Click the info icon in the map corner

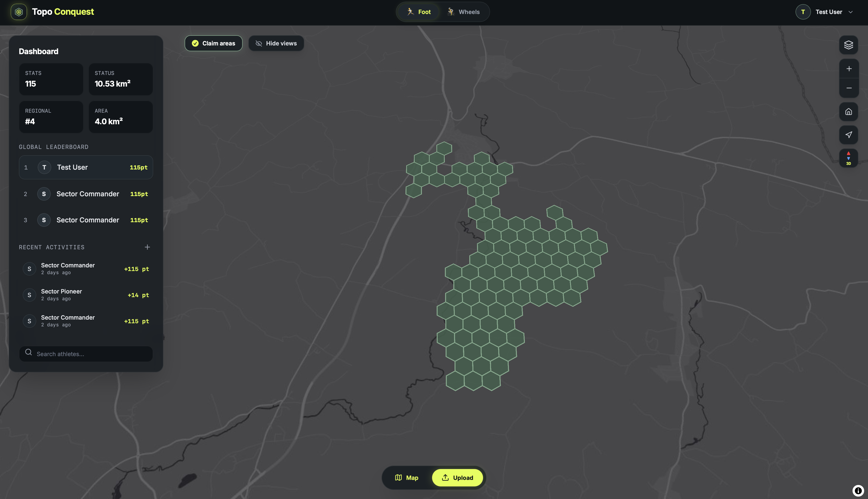858,491
